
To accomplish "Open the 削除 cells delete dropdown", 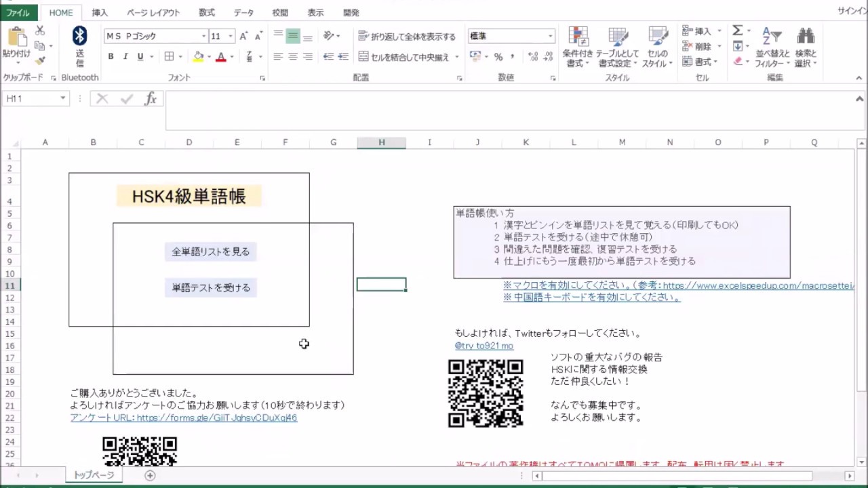I will pos(719,46).
